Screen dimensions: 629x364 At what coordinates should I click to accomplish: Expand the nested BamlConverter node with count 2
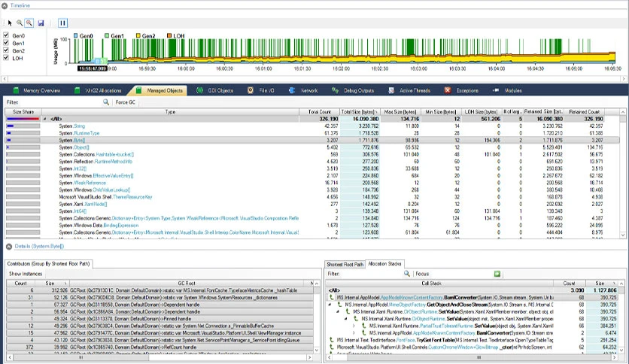point(354,332)
